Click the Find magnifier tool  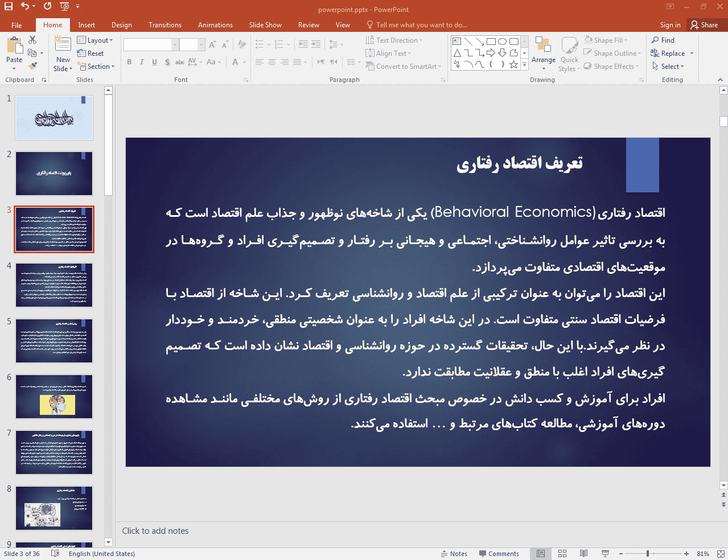[663, 40]
